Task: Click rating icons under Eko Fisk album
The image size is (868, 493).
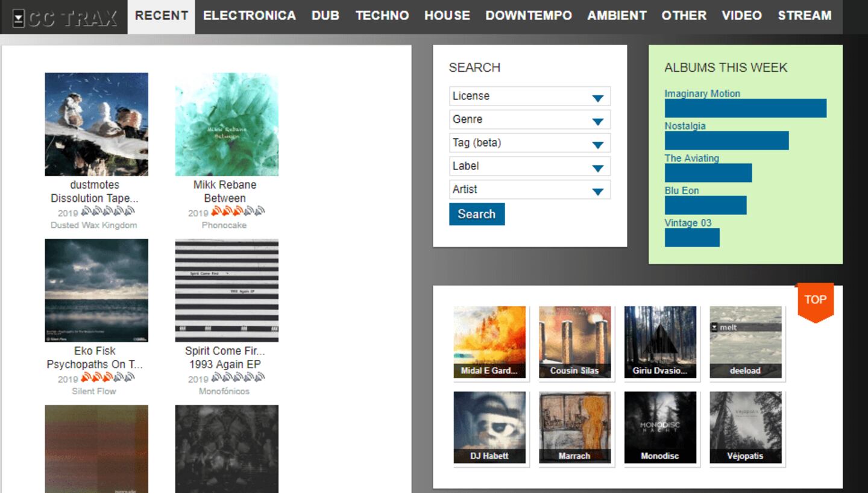Action: [107, 378]
